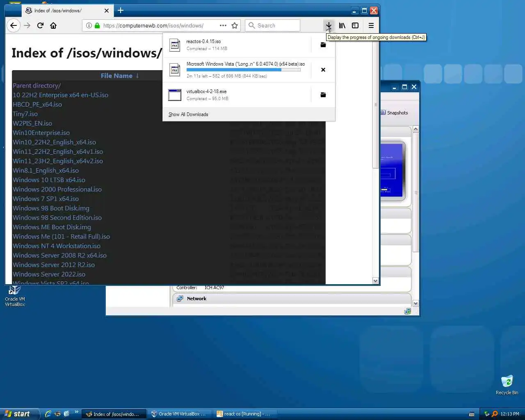Toggle the sidebars button

[x=355, y=25]
